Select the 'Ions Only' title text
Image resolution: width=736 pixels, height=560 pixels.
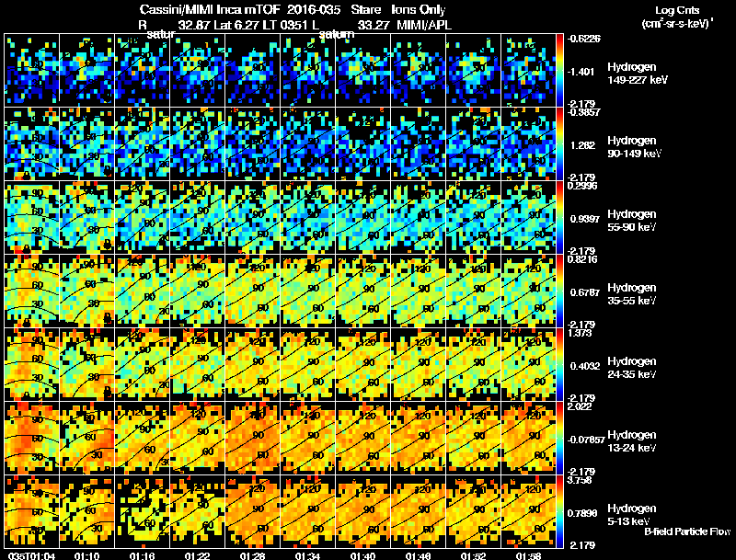[x=419, y=10]
